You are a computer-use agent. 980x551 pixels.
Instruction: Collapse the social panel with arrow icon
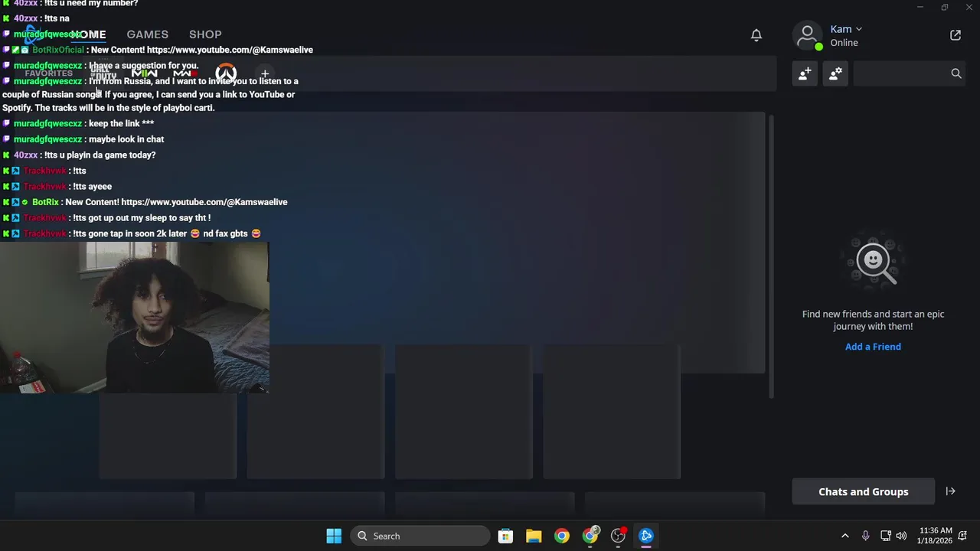click(x=951, y=491)
